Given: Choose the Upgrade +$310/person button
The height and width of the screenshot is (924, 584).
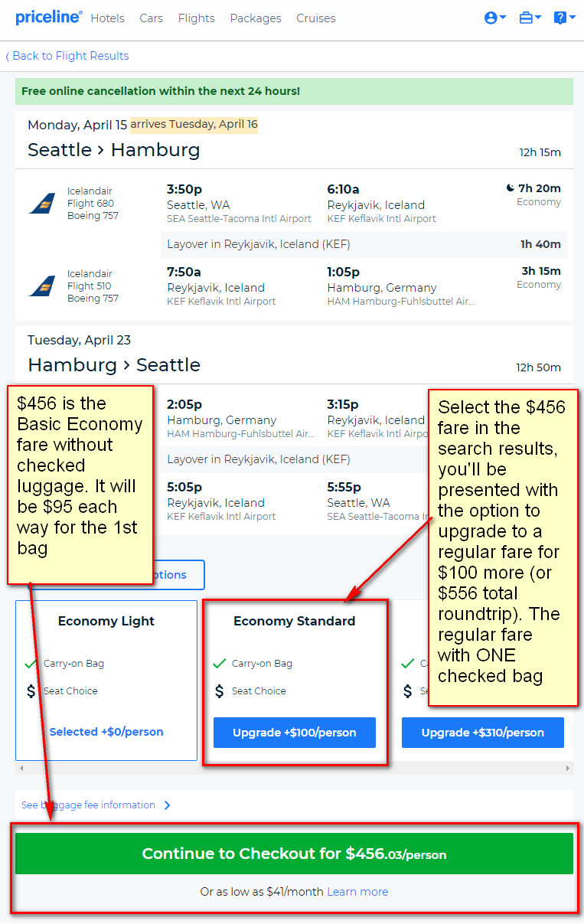Looking at the screenshot, I should (x=483, y=733).
